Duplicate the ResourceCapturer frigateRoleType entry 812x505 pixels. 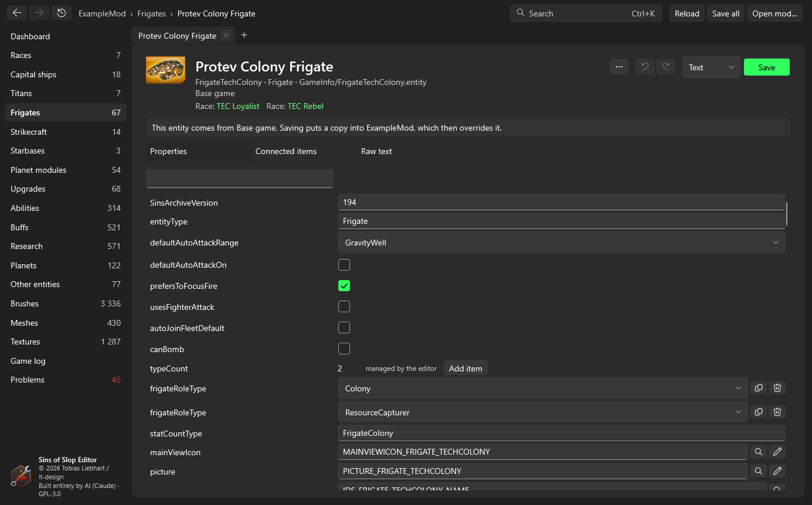tap(759, 412)
